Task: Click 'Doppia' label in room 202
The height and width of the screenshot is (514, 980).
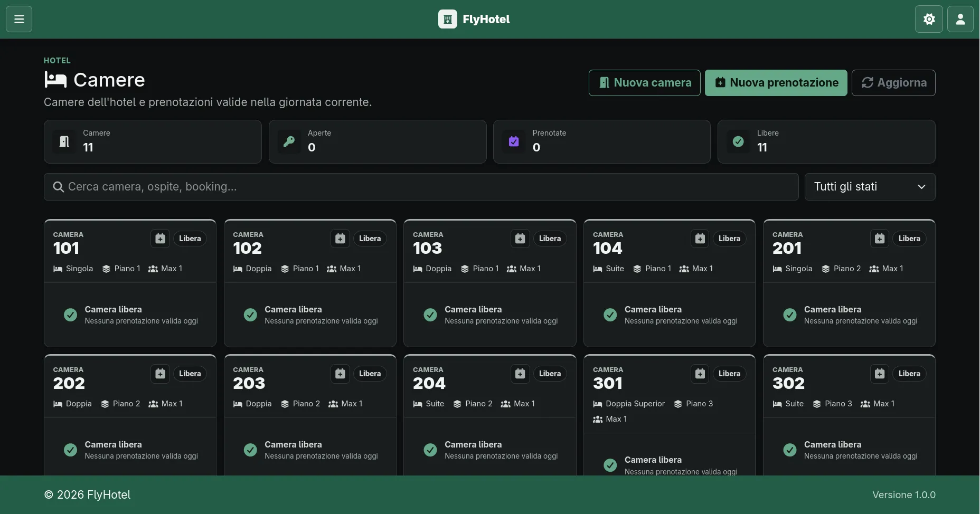Action: click(x=79, y=404)
